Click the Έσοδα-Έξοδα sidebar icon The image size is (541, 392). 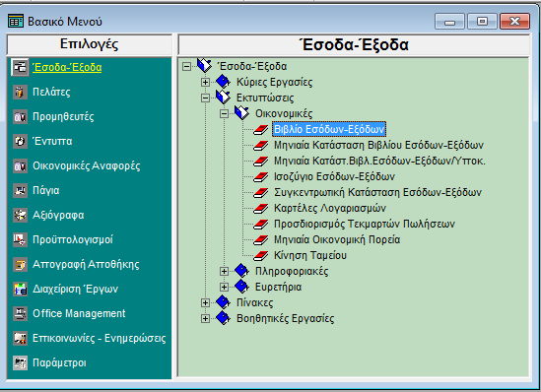pos(20,67)
